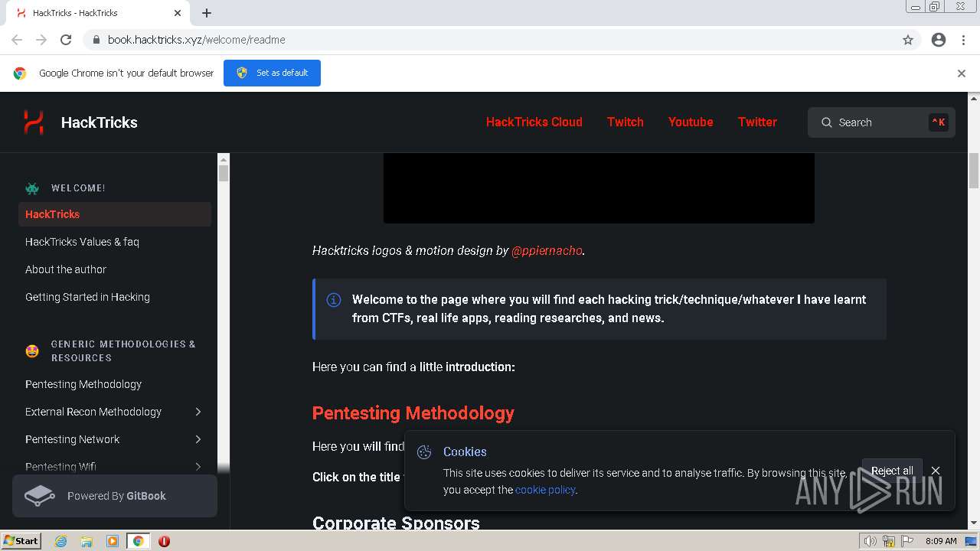Screen dimensions: 980x551
Task: Click the Welcome section alien icon
Action: point(32,188)
